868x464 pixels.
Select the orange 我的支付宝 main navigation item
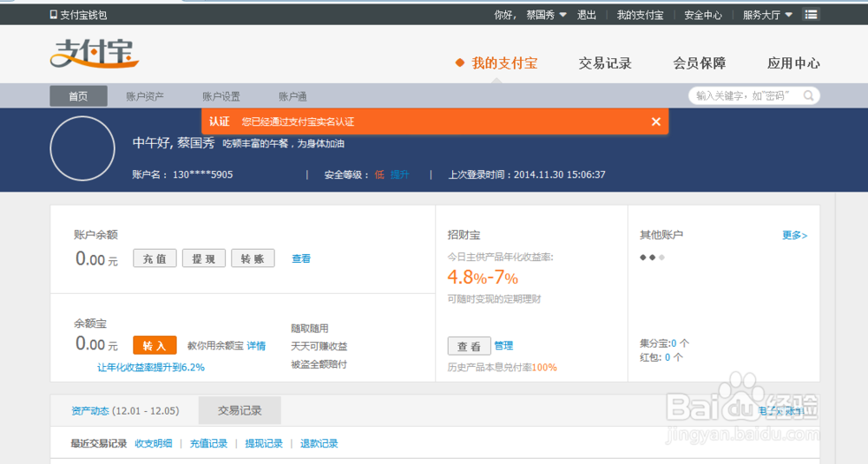click(504, 63)
